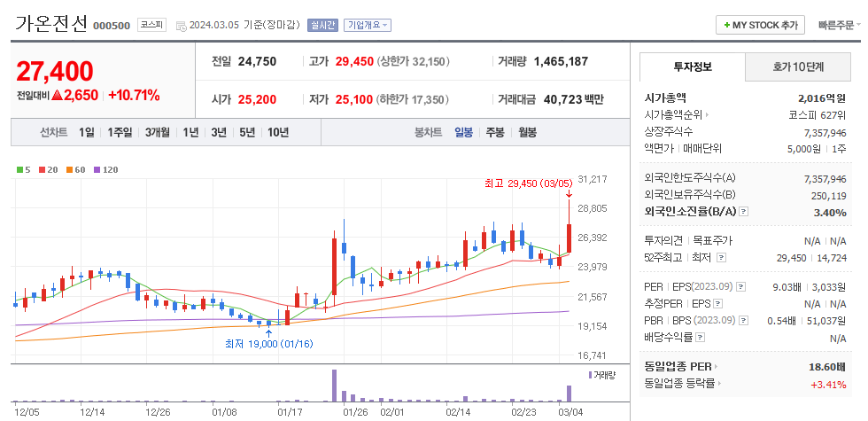Show the 월봉 monthly candle chart
This screenshot has height=421, width=868.
point(527,132)
